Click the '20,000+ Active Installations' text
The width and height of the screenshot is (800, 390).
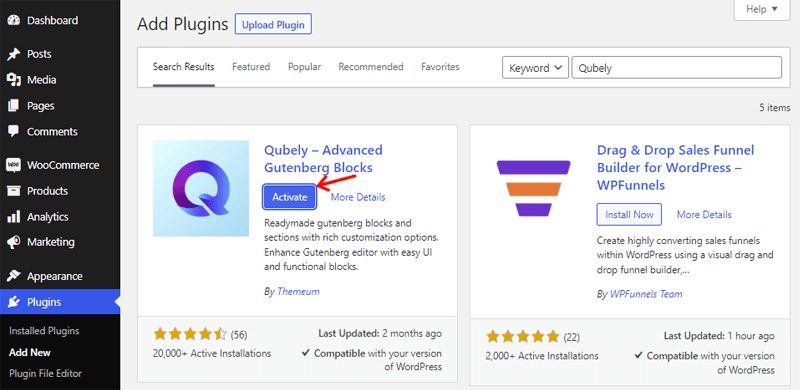coord(212,353)
